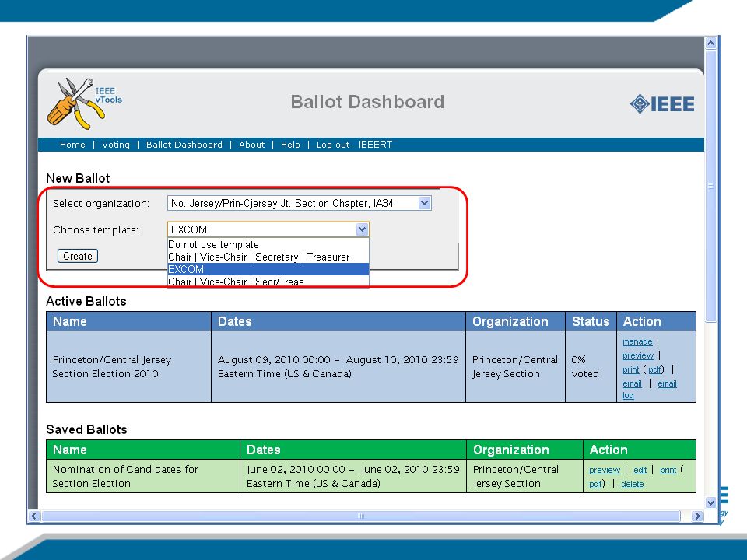
Task: Click the IEEERT username text
Action: [x=375, y=145]
